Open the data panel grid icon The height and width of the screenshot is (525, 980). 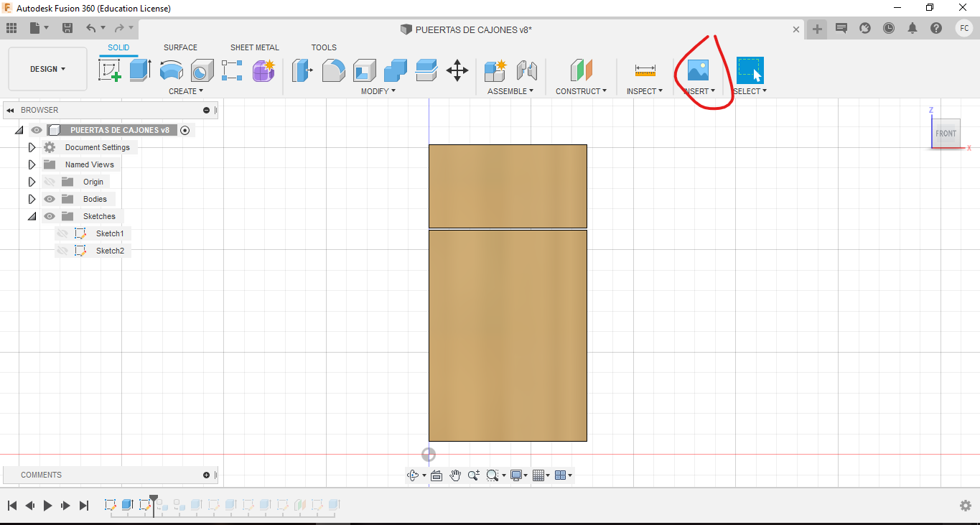11,28
